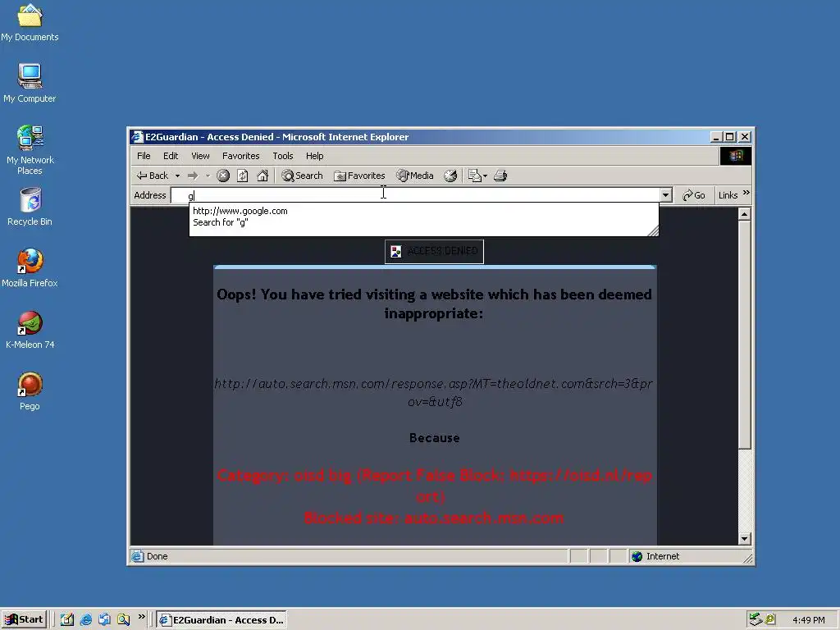Click the Windows logo throbber icon

[x=736, y=156]
